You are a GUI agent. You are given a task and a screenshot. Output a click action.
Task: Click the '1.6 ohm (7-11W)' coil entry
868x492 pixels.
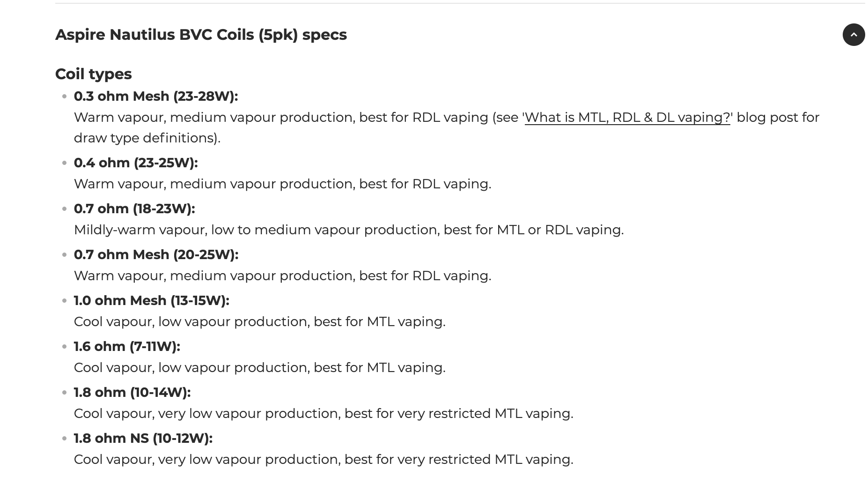tap(127, 346)
